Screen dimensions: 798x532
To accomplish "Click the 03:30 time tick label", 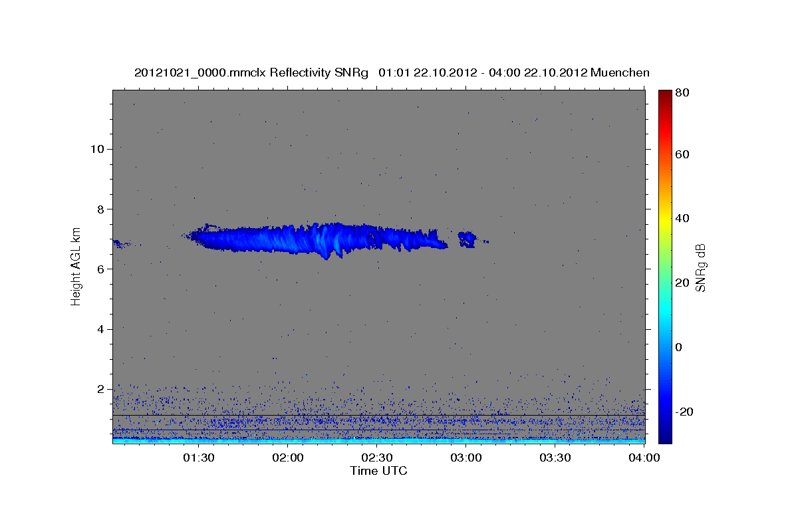I will tap(555, 458).
